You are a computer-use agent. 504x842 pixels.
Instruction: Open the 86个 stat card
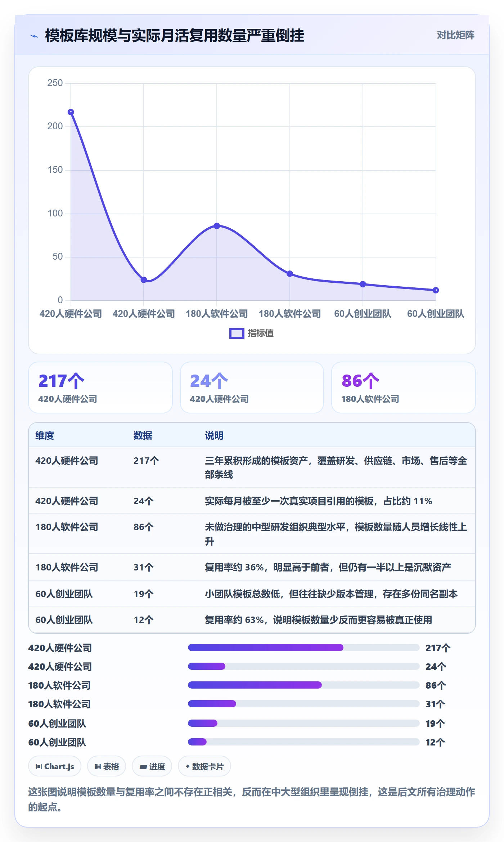coord(404,388)
